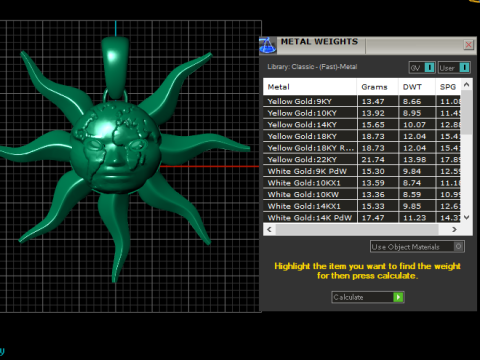
Task: Click the SPG column header
Action: click(x=448, y=87)
